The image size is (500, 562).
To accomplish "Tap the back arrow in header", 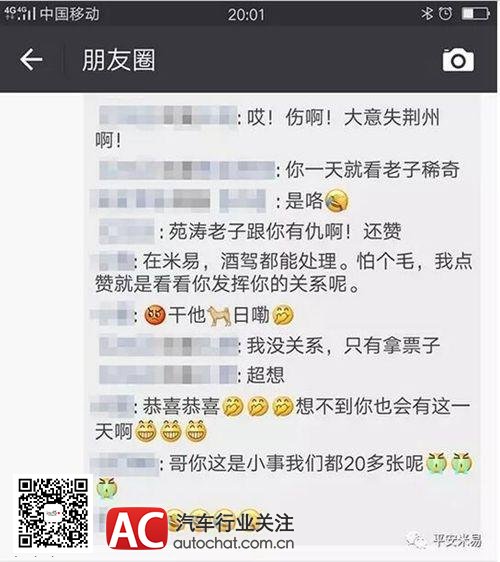I will click(x=31, y=59).
